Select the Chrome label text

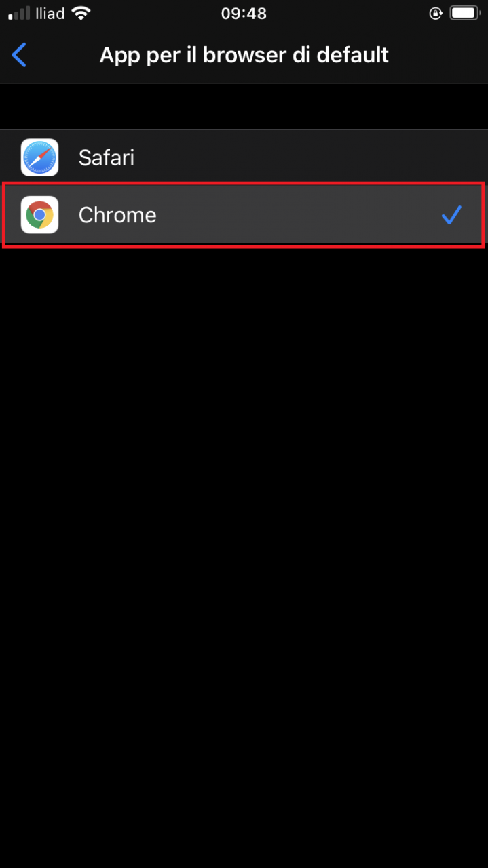click(x=117, y=215)
